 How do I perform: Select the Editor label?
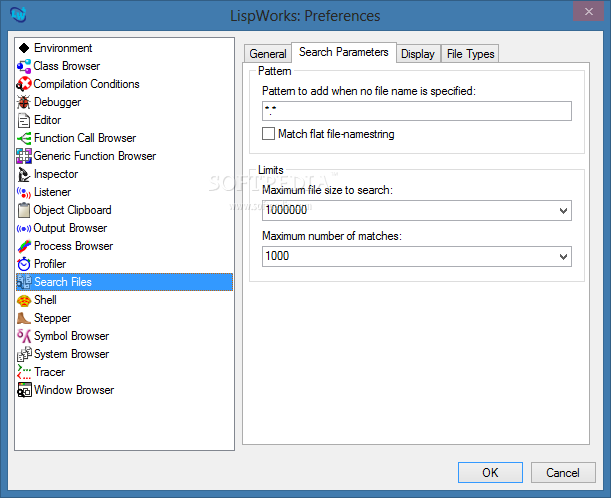tap(48, 120)
